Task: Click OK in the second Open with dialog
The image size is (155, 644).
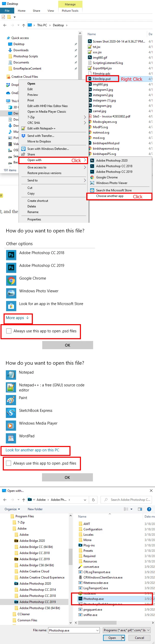Action: click(67, 477)
